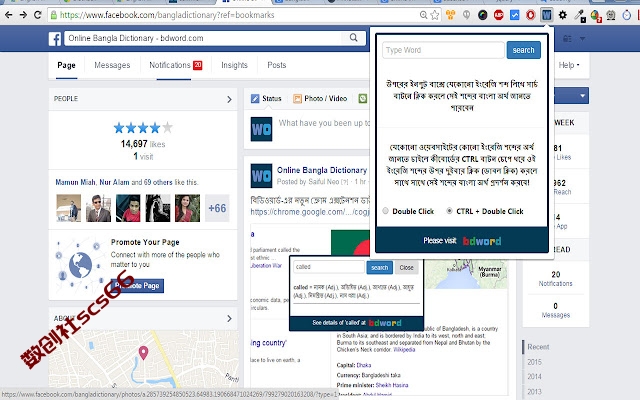Click the red Opera-style O extension icon
This screenshot has height=400, width=640.
tap(530, 15)
